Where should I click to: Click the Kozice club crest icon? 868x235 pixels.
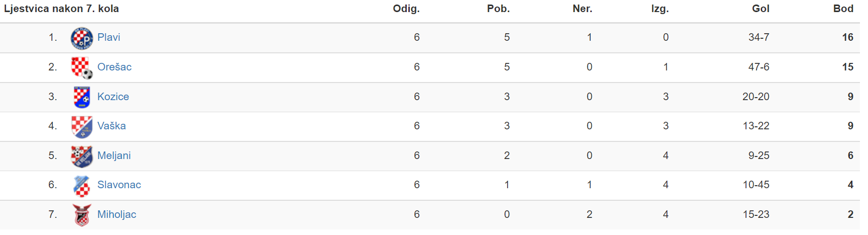[82, 97]
